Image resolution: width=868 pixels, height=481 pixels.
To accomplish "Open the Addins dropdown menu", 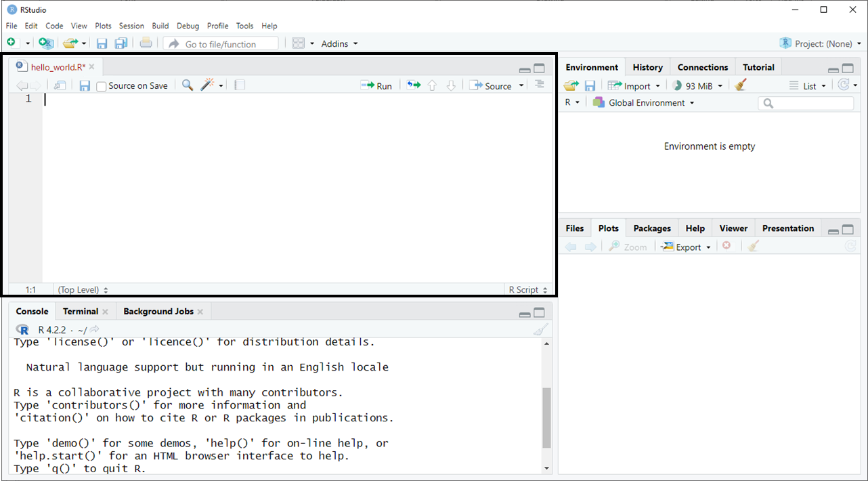I will click(x=339, y=44).
